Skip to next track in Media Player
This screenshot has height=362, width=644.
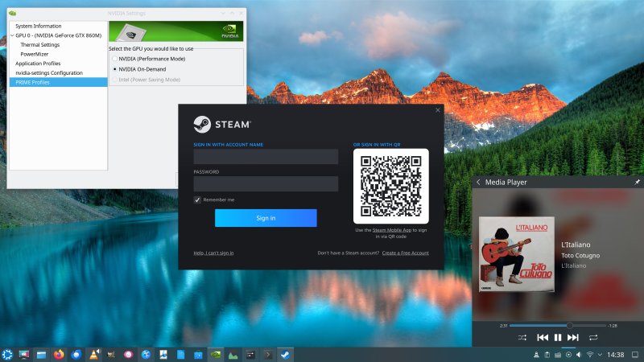573,338
